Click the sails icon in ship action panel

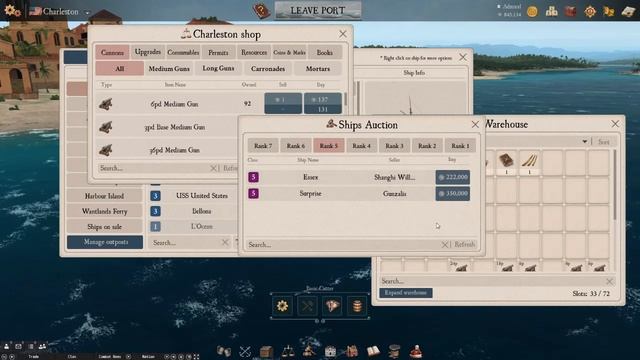332,306
